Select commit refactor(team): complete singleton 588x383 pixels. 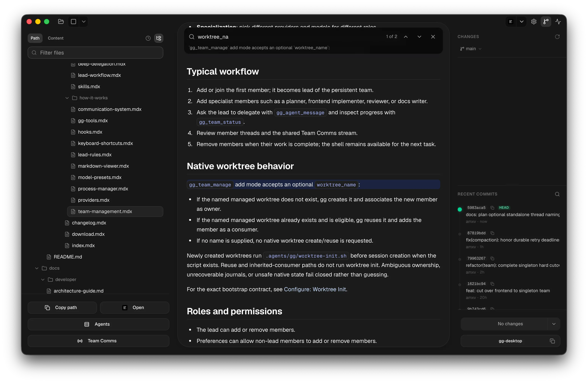[x=512, y=265]
